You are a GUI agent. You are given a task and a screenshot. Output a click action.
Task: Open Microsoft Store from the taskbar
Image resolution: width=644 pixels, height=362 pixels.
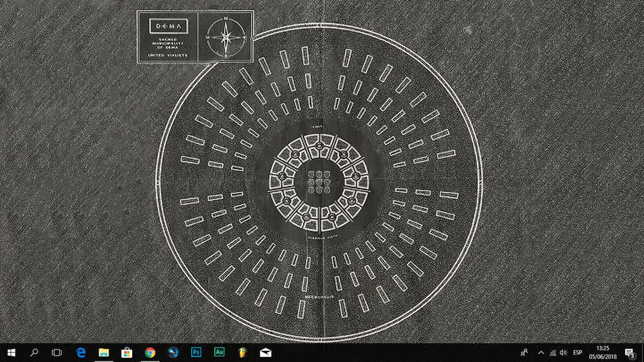127,353
